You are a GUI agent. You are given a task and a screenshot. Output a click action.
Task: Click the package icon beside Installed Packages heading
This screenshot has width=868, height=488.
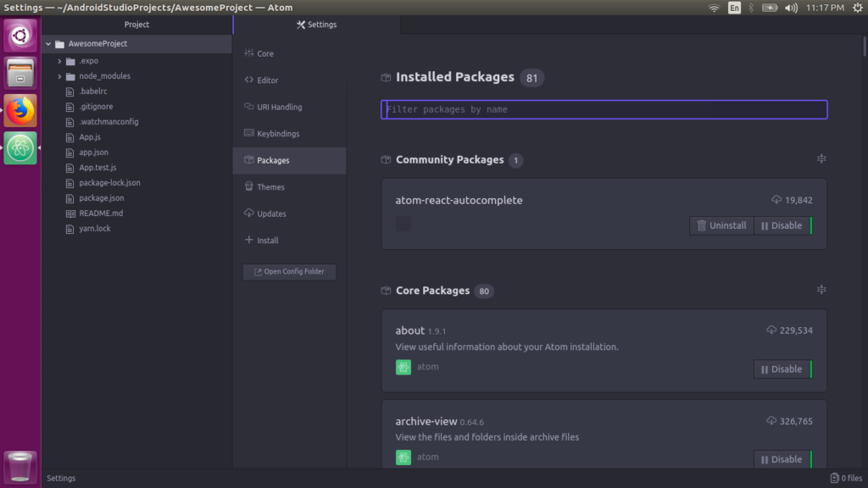click(x=386, y=77)
